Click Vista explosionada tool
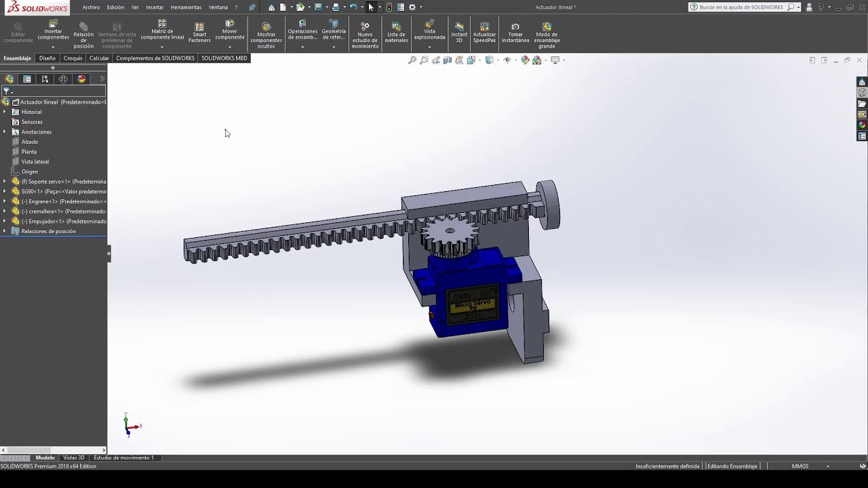868x488 pixels. coord(429,30)
